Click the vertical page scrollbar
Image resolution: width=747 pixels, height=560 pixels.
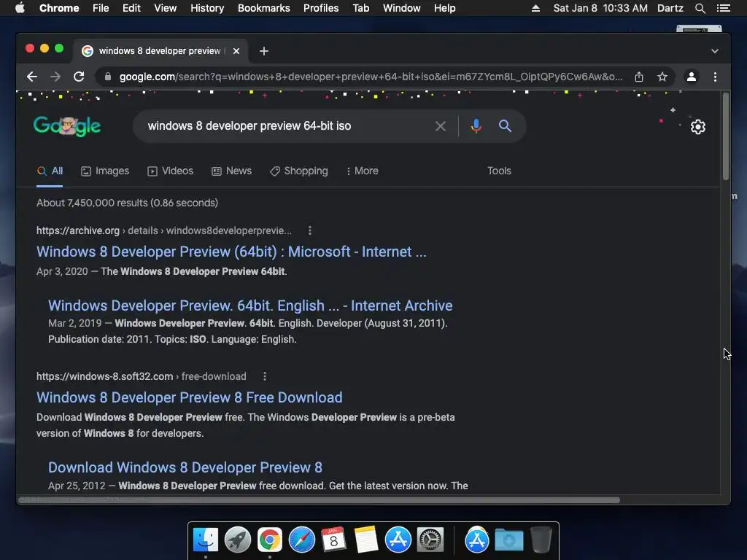click(726, 136)
